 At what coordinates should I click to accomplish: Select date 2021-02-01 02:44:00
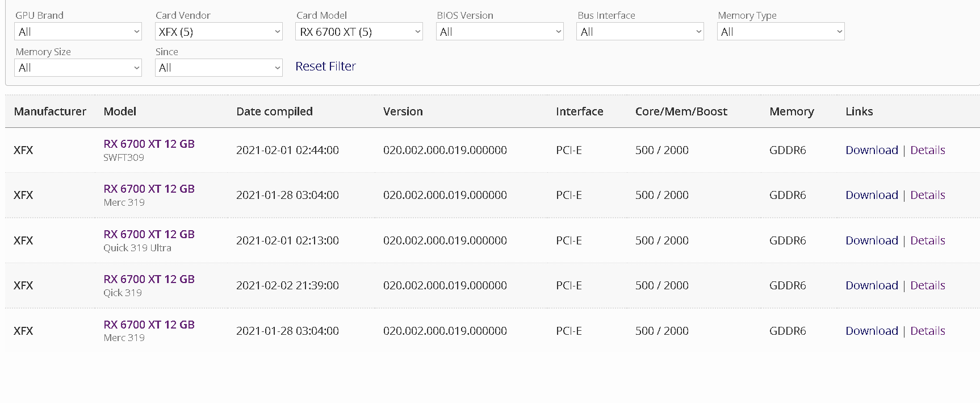click(287, 150)
